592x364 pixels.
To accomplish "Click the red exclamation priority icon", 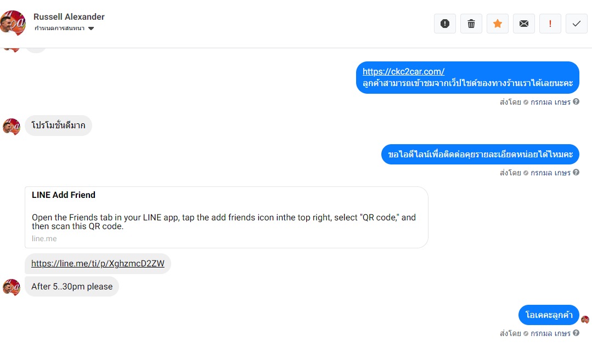I will point(550,24).
